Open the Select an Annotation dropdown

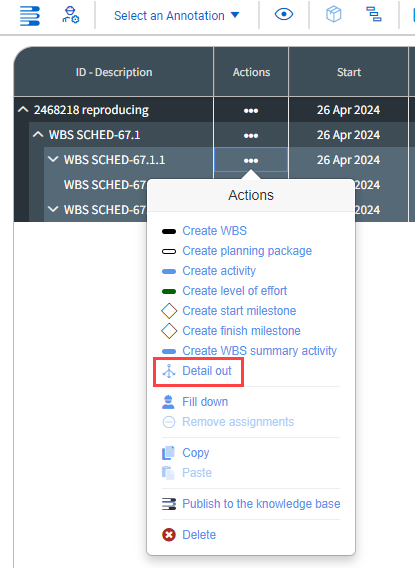click(176, 16)
